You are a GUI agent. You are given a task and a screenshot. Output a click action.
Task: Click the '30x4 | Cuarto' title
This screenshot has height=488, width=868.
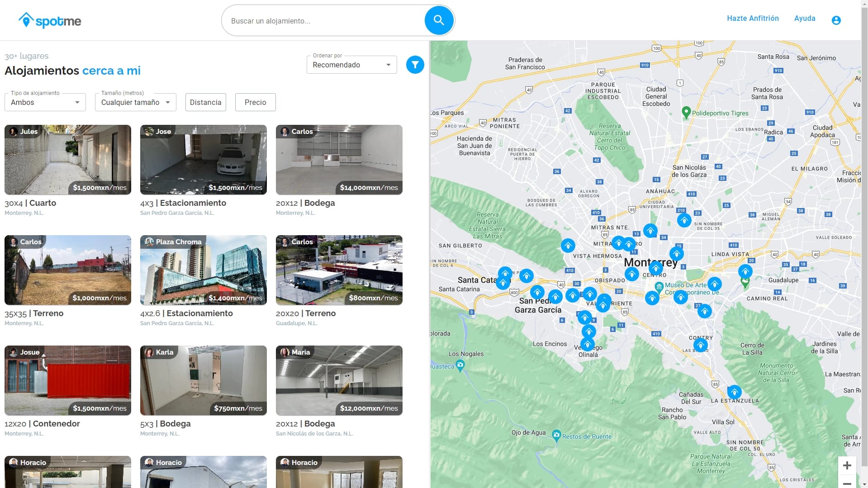[30, 203]
